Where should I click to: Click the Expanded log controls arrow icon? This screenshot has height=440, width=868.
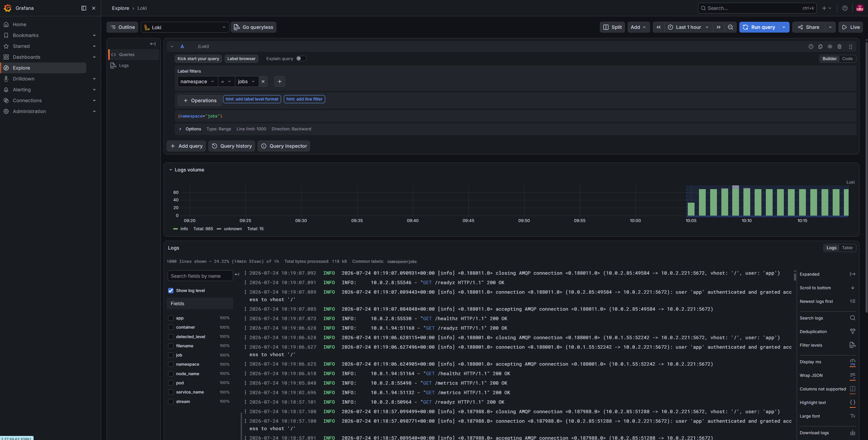click(853, 274)
